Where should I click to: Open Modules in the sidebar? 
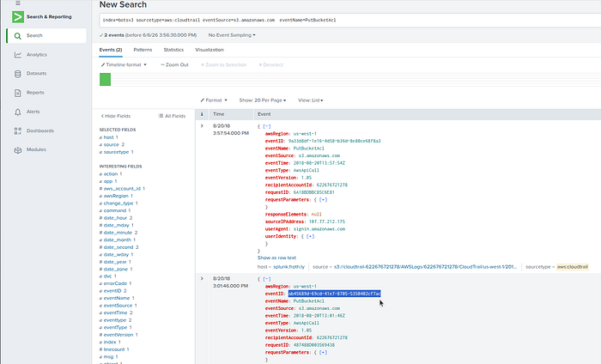pos(36,149)
